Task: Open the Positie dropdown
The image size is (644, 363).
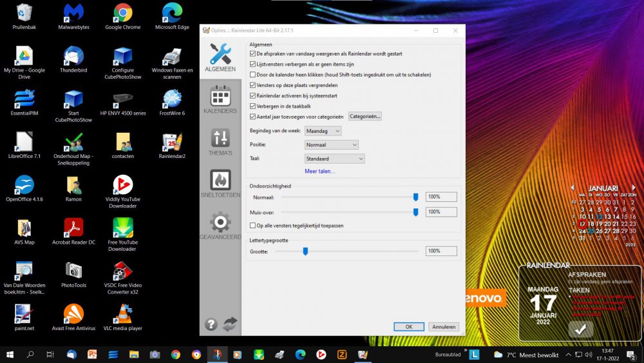Action: (331, 145)
